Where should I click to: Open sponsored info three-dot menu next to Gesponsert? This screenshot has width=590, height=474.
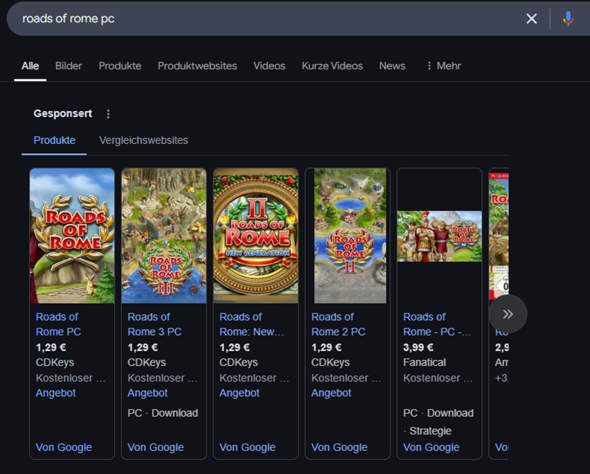click(x=108, y=114)
